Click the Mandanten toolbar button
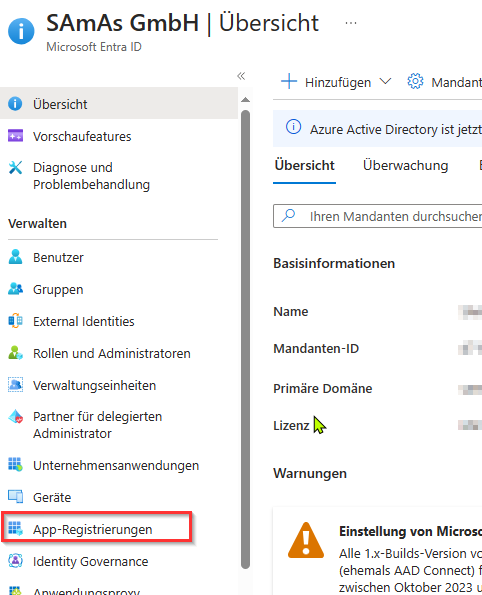Viewport: 482px width, 595px height. tap(444, 82)
